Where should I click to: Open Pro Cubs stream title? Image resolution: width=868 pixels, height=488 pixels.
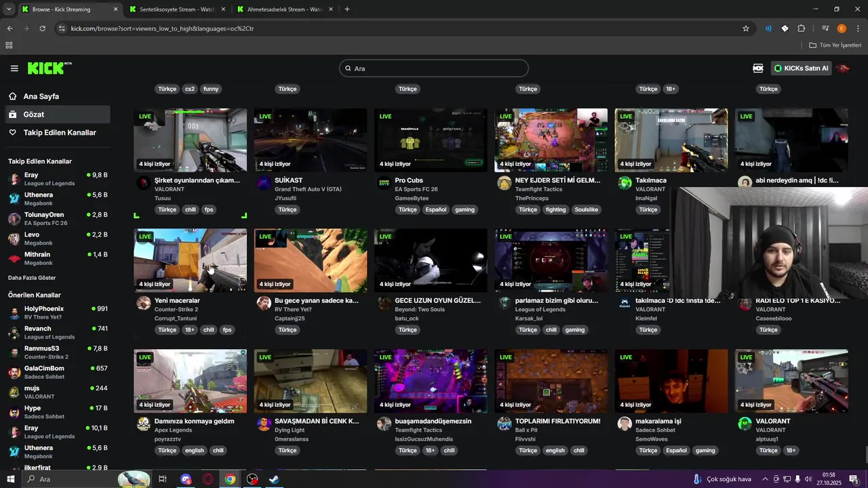pos(409,180)
